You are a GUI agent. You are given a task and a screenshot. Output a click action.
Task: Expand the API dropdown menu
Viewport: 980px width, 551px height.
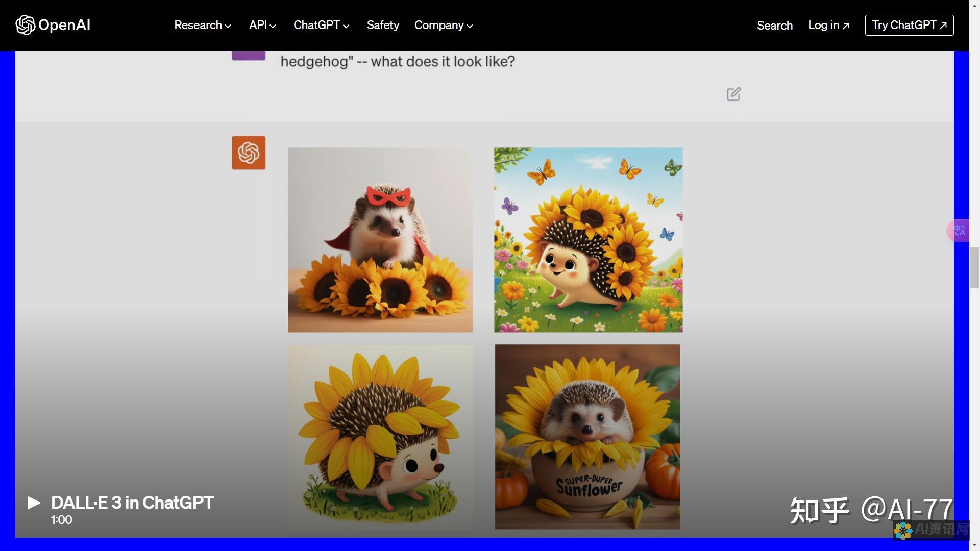261,26
